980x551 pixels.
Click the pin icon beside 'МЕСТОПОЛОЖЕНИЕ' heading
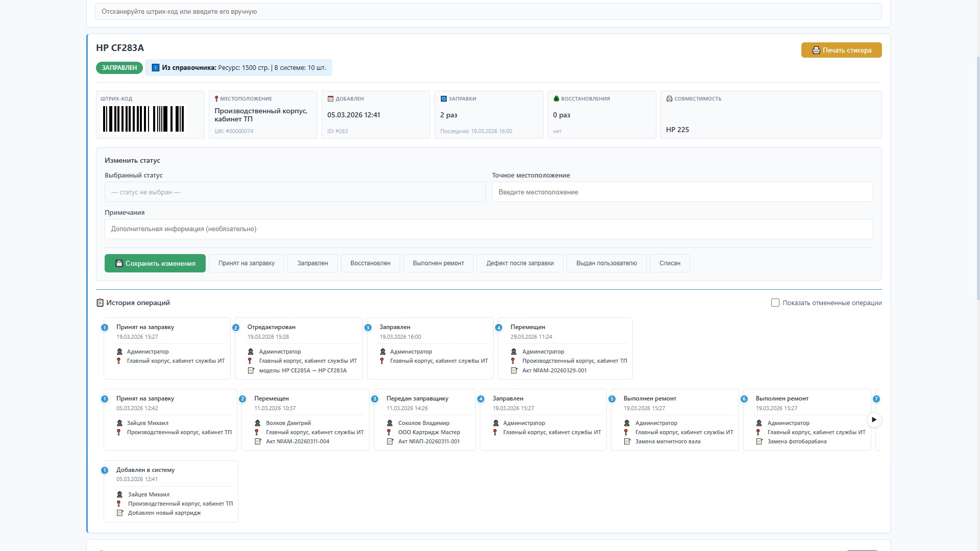tap(216, 98)
